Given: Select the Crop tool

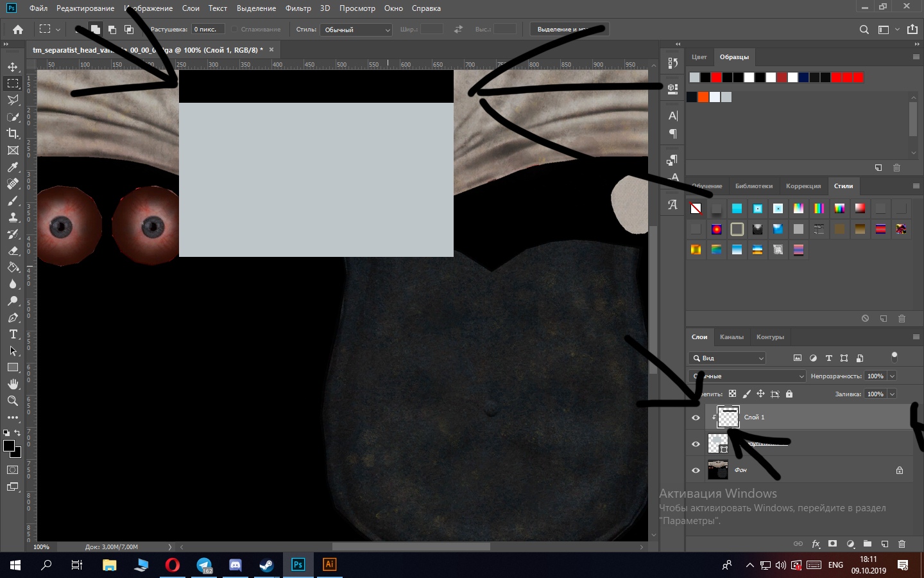Looking at the screenshot, I should pos(13,134).
